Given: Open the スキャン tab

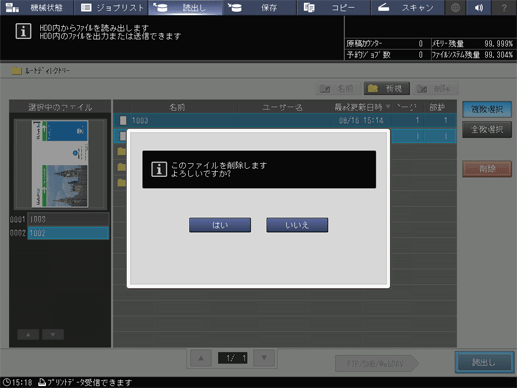Looking at the screenshot, I should (407, 7).
